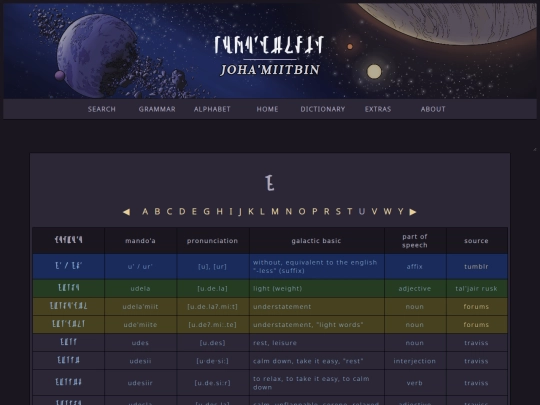The width and height of the screenshot is (540, 405).
Task: Jump to letter G entries
Action: click(207, 211)
